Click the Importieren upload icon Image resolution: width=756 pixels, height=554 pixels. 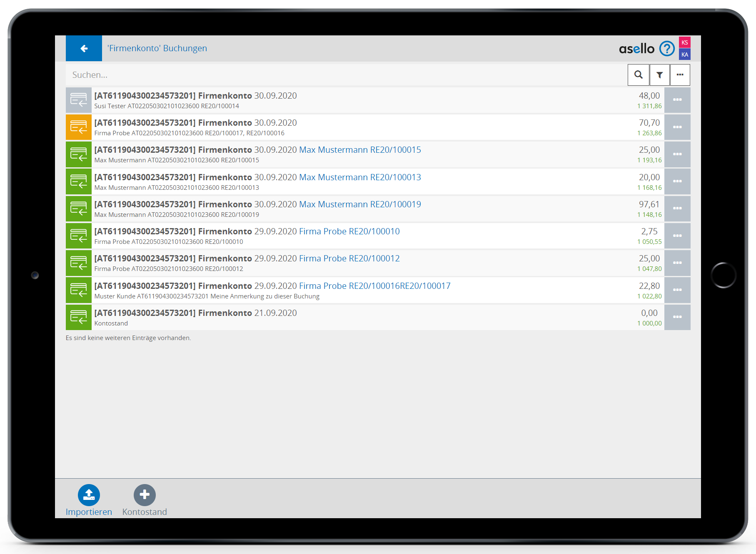point(89,495)
